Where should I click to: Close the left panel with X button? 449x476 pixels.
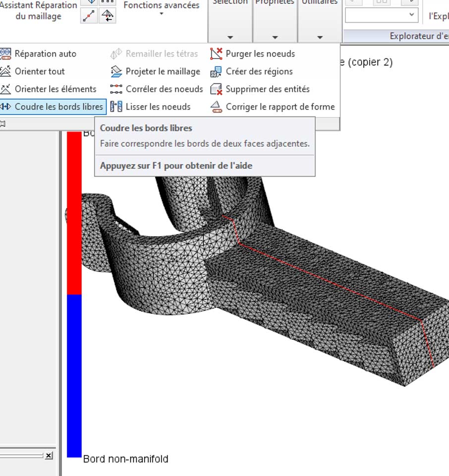point(49,456)
